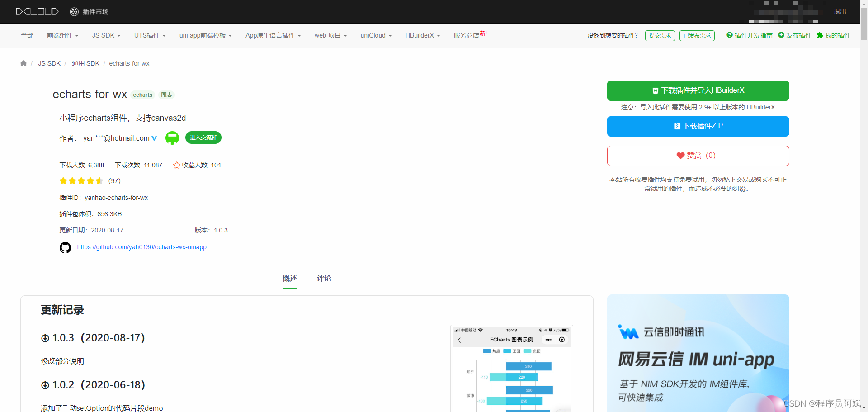Click the 提交需求 button

click(x=660, y=36)
